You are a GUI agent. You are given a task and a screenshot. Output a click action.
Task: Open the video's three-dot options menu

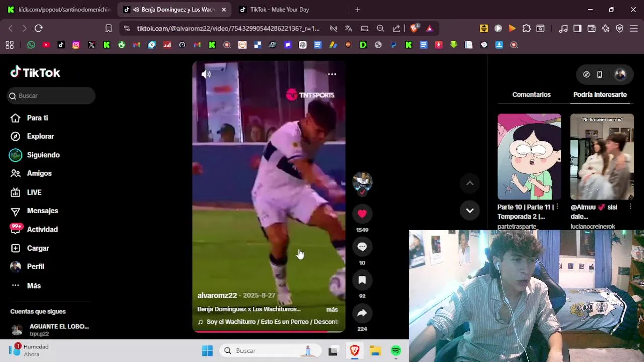(332, 74)
